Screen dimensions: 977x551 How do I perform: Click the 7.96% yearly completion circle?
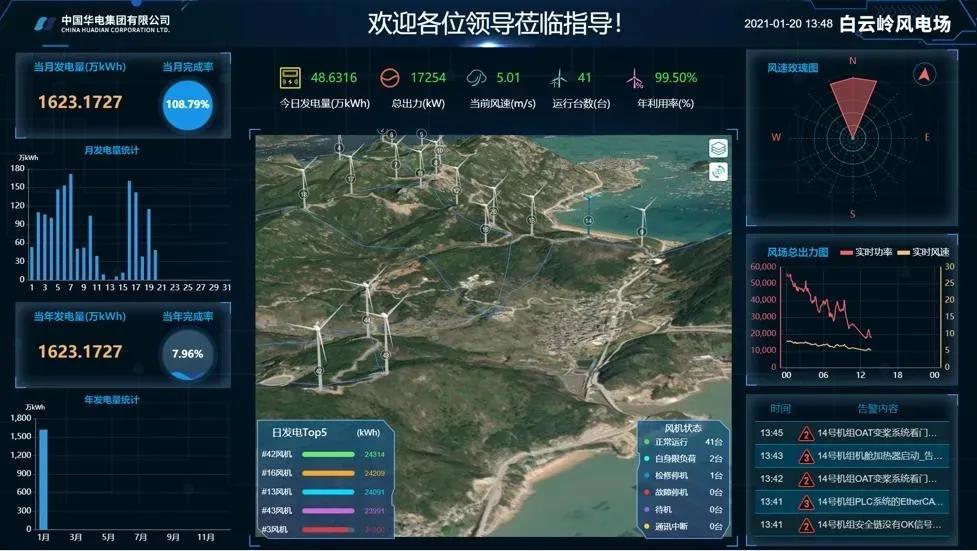pyautogui.click(x=187, y=354)
